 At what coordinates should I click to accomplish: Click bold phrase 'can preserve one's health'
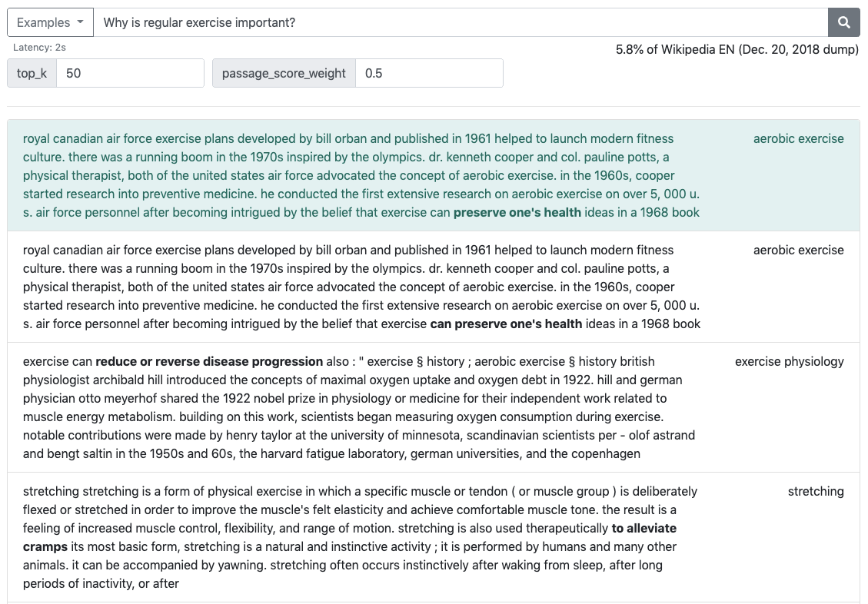tap(506, 324)
